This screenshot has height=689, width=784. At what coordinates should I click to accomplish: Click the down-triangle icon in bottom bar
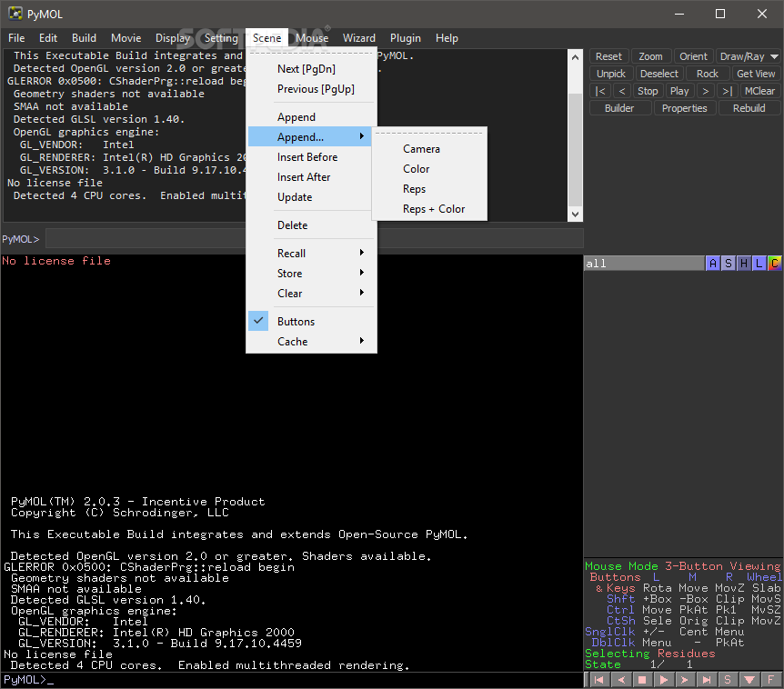(x=749, y=680)
